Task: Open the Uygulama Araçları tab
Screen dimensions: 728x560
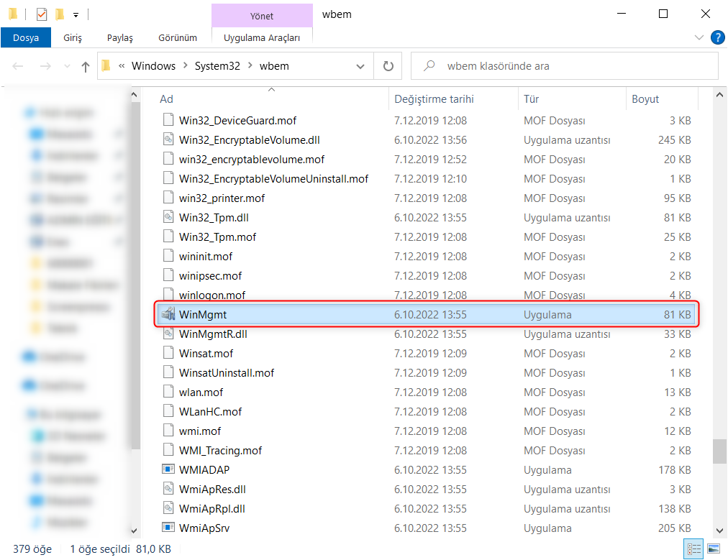Action: click(262, 37)
